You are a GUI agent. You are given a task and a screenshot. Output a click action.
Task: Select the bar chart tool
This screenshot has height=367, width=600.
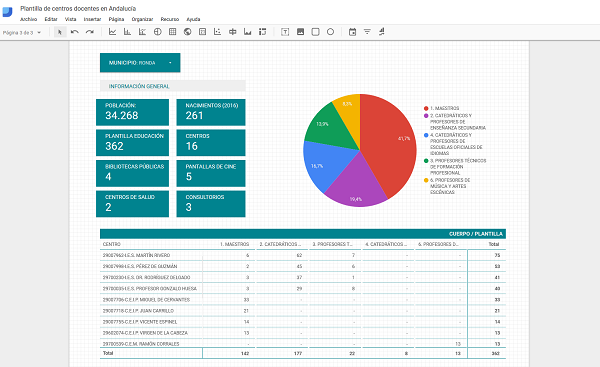click(127, 32)
